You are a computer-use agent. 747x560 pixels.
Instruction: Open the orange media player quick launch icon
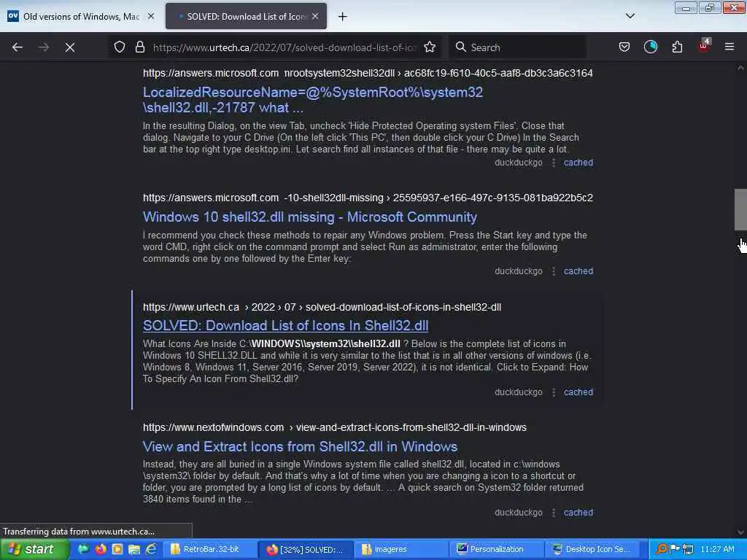click(117, 549)
